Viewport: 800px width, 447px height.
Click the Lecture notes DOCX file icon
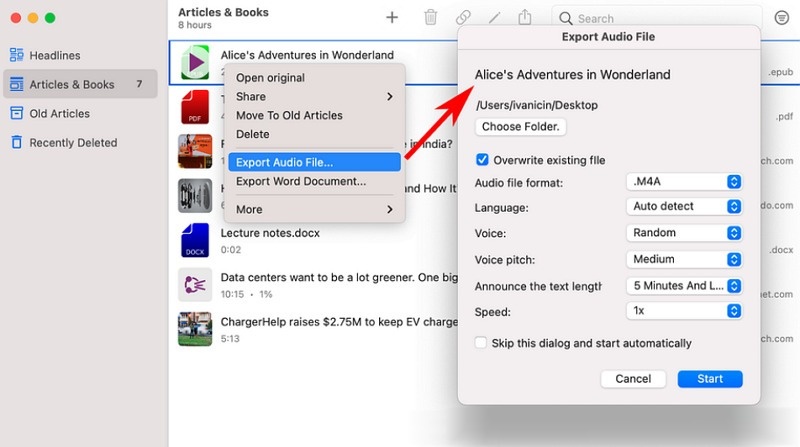194,240
